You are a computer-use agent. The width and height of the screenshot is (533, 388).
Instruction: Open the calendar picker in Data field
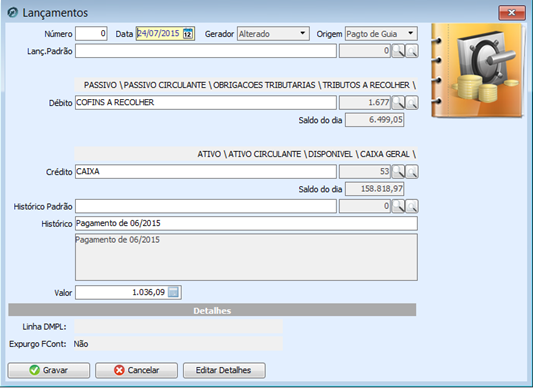[x=188, y=34]
